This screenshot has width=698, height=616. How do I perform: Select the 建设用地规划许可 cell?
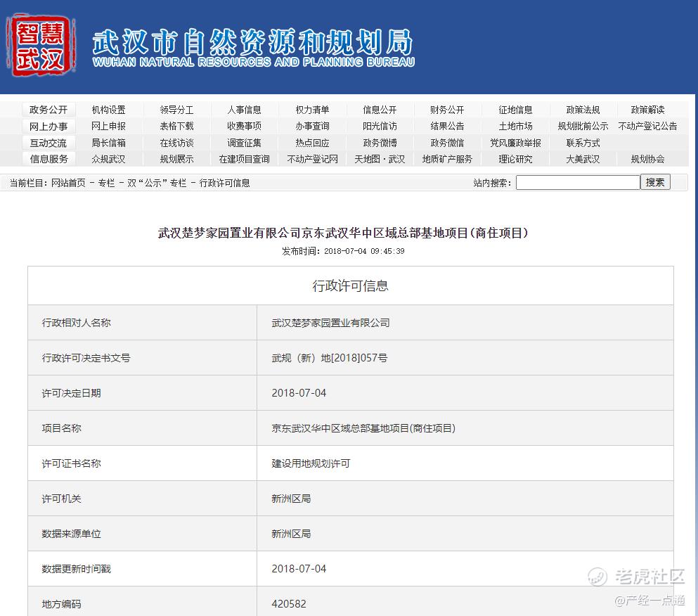pos(311,463)
